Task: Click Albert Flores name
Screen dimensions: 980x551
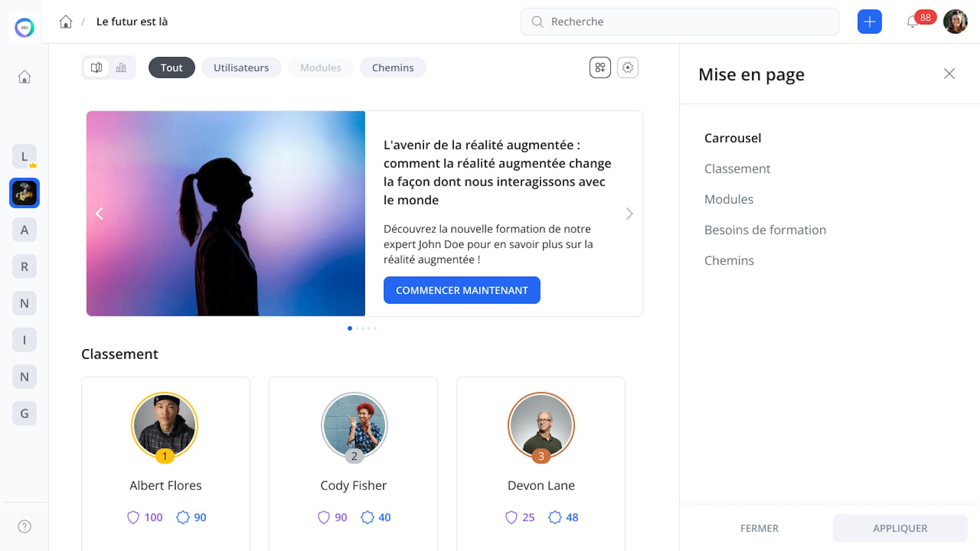Action: [166, 485]
